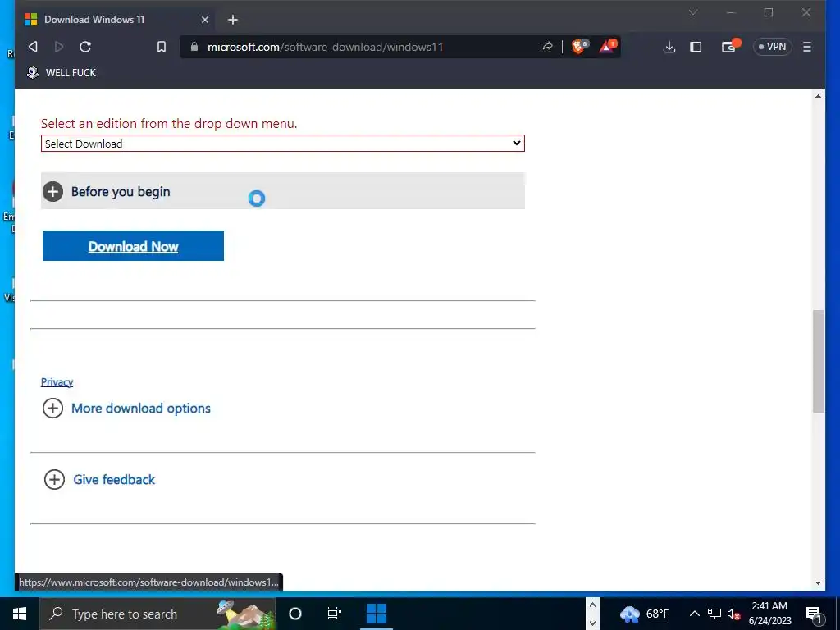840x630 pixels.
Task: Reload the Download Windows 11 page
Action: [x=85, y=47]
